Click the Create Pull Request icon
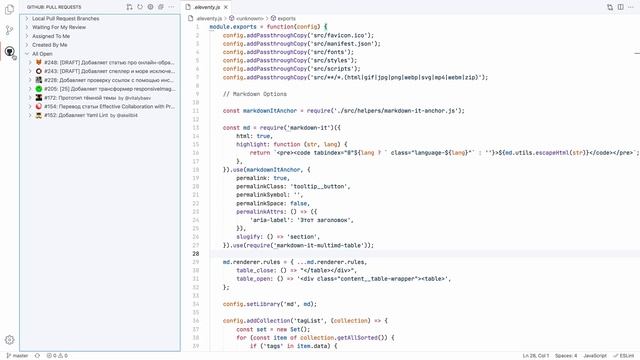 (129, 7)
